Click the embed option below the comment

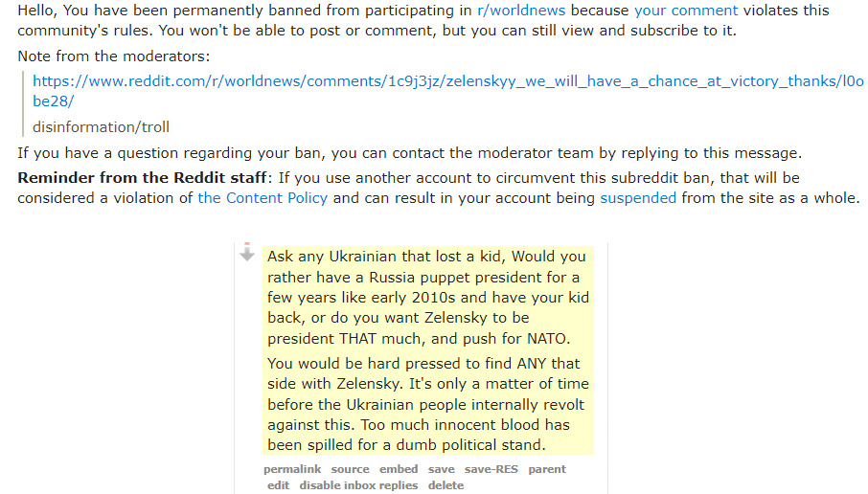tap(399, 469)
